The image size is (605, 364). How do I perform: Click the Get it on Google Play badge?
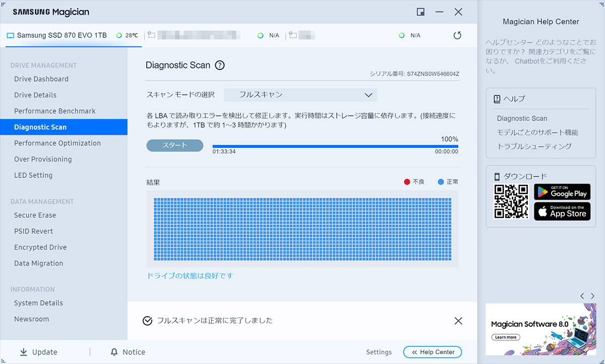tap(562, 192)
